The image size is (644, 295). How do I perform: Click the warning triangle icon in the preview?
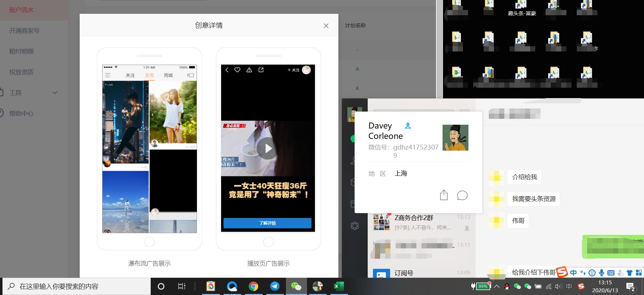(249, 70)
